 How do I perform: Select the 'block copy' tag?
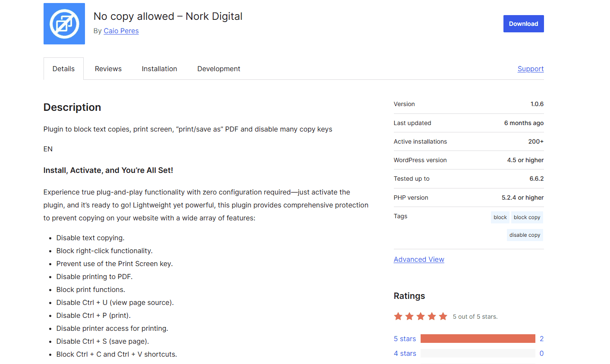tap(527, 217)
